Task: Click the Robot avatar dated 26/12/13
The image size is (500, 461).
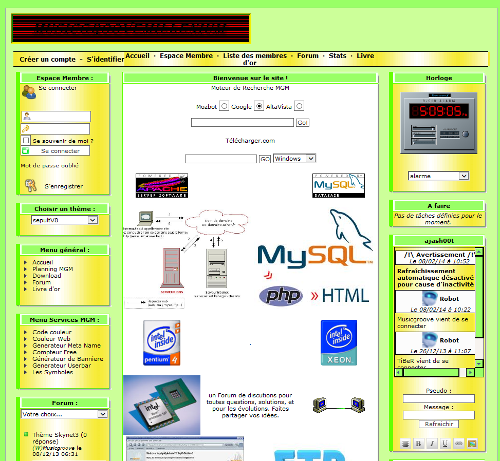Action: pos(430,340)
